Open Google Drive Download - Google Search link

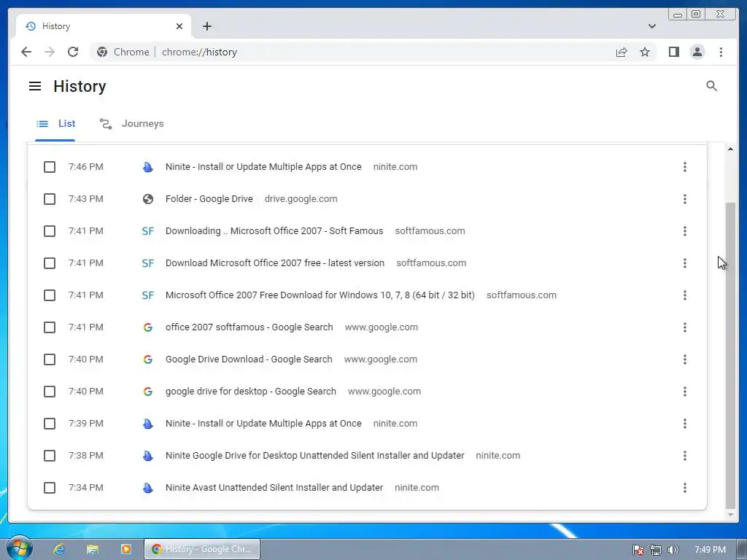point(249,359)
